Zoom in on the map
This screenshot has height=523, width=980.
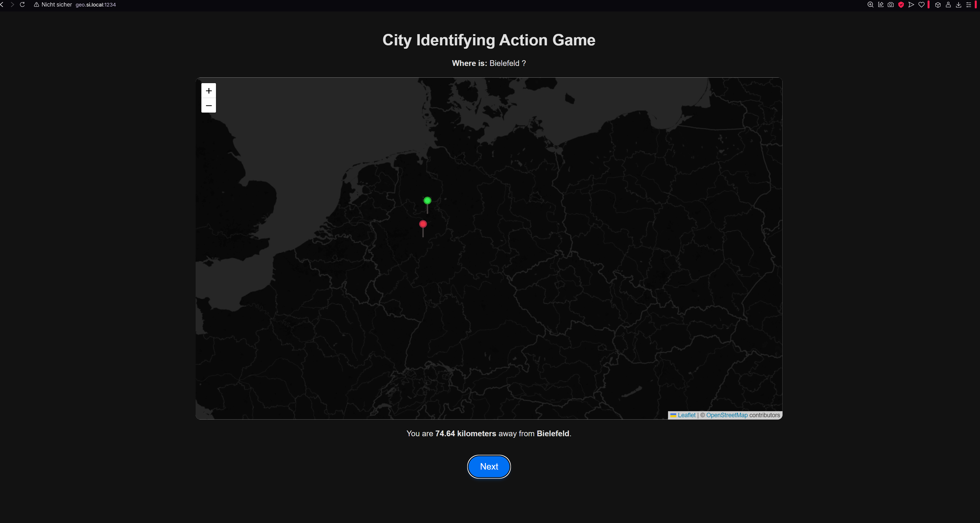(x=208, y=91)
